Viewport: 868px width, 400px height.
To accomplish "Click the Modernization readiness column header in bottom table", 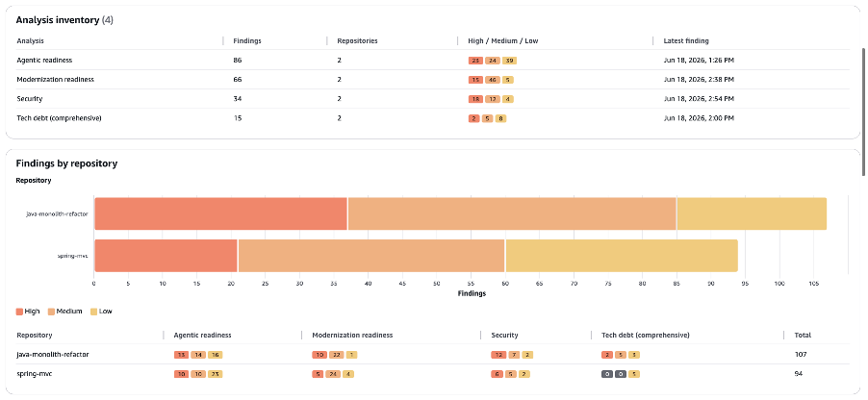I will (x=352, y=336).
